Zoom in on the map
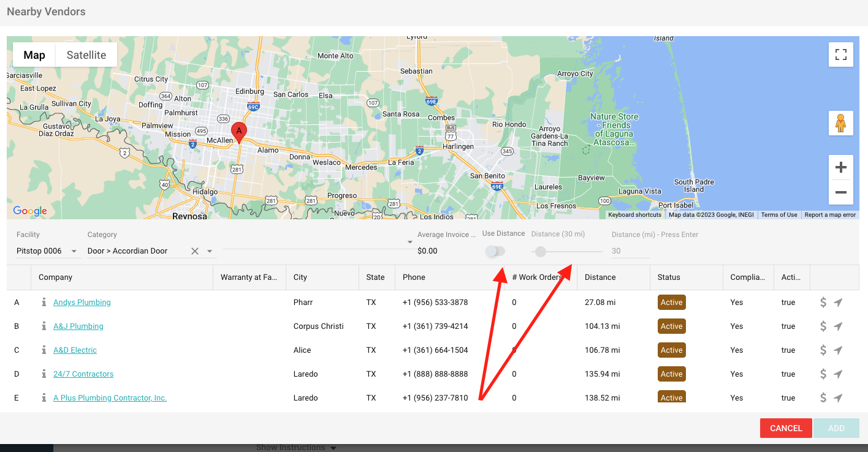The image size is (868, 452). 841,167
